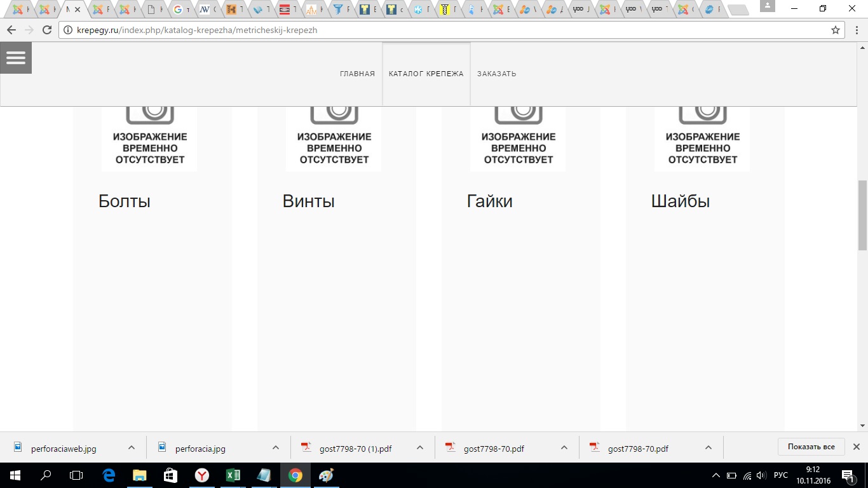Expand options for perforaciaweb.jpg download
The image size is (868, 488).
tap(132, 447)
